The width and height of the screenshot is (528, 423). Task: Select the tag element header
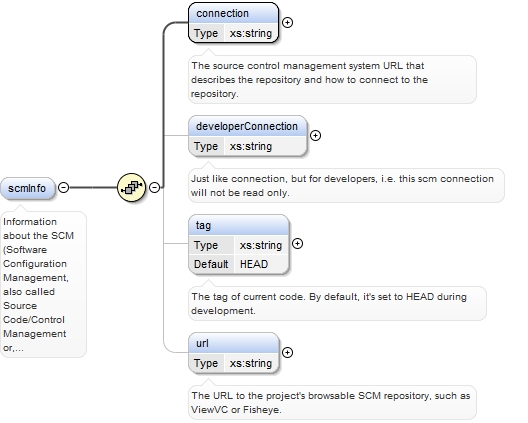click(x=239, y=226)
